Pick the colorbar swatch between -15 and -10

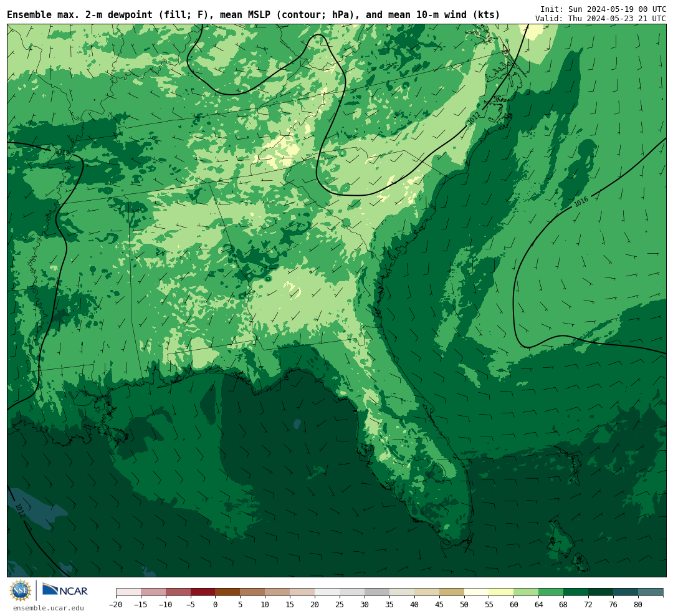pos(153,592)
